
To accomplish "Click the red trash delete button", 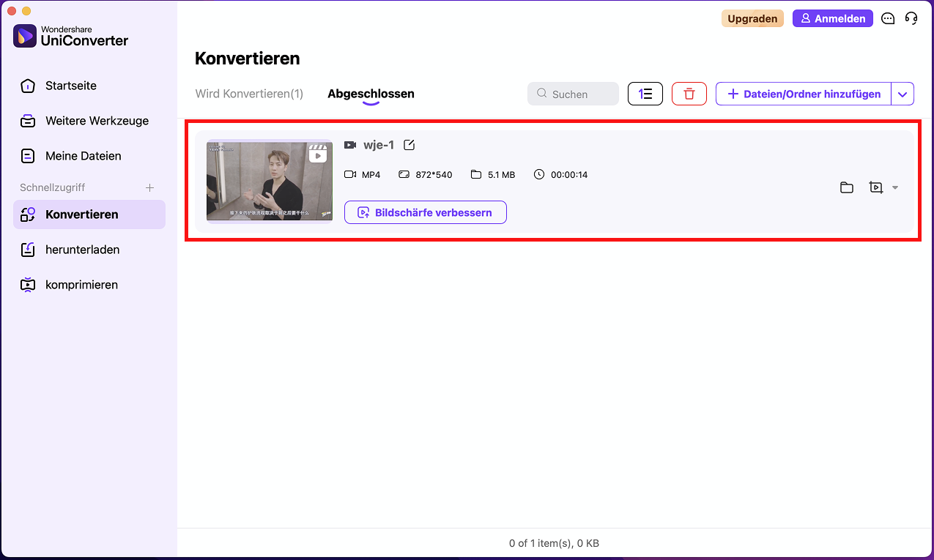I will pos(689,94).
